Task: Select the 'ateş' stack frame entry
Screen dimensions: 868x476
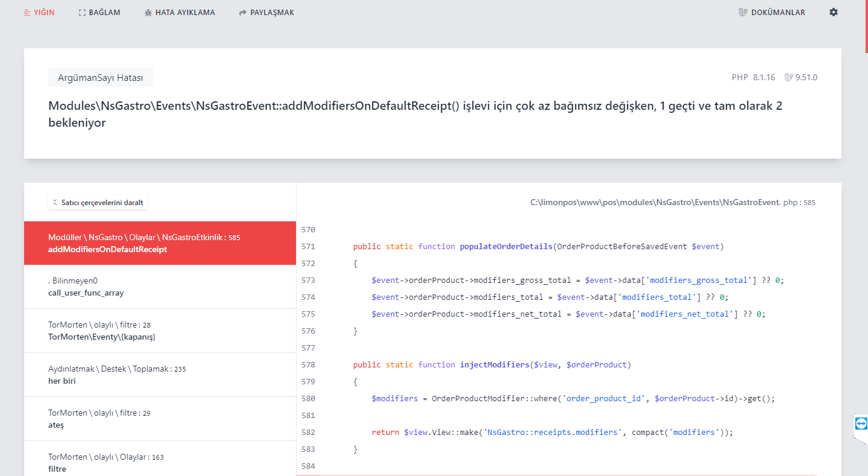Action: 159,418
